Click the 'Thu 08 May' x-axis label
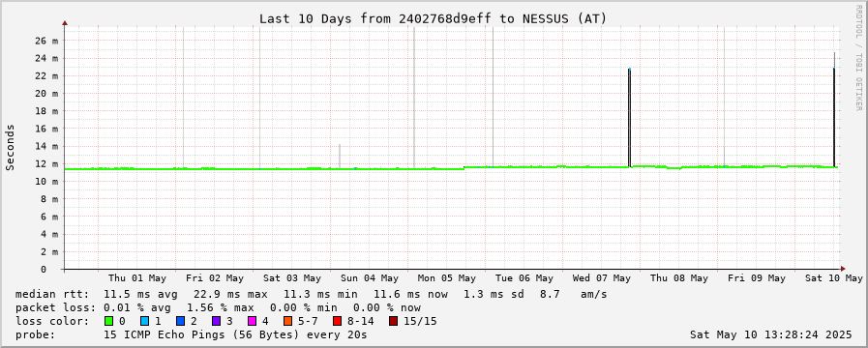The width and height of the screenshot is (868, 348). [x=679, y=278]
